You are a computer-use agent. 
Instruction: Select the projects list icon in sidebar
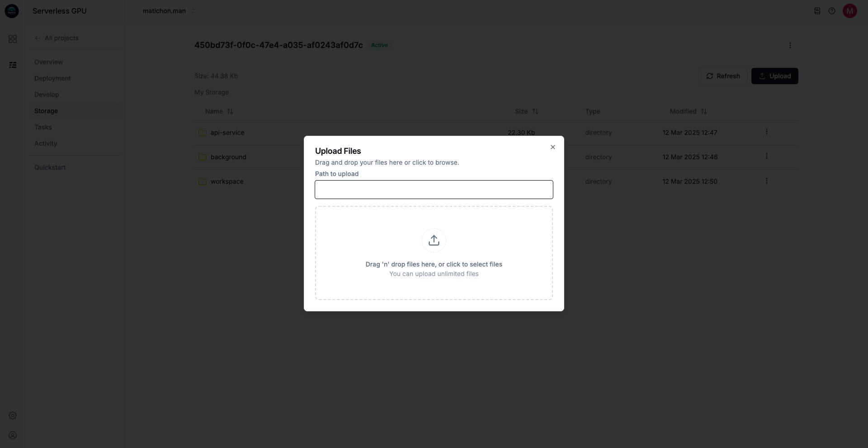(13, 65)
